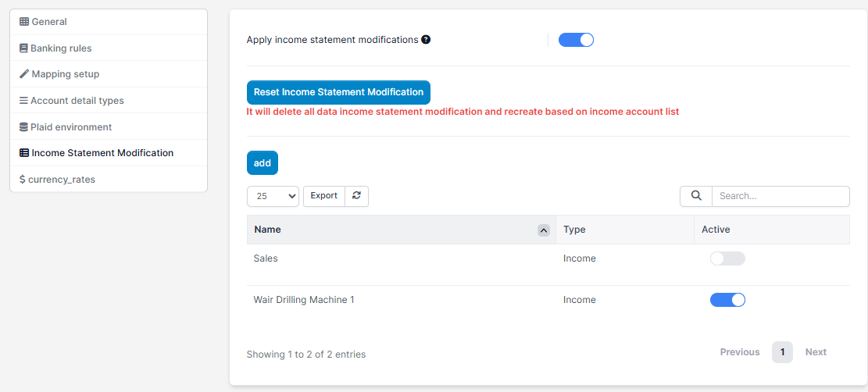868x392 pixels.
Task: Click the magnifying glass search icon
Action: tap(696, 196)
